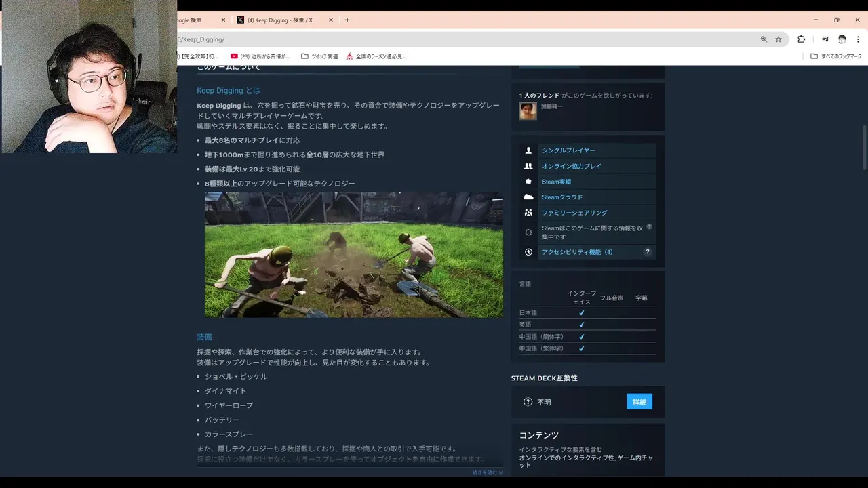Open the Chrome profile avatar
The width and height of the screenshot is (868, 488).
(x=842, y=39)
